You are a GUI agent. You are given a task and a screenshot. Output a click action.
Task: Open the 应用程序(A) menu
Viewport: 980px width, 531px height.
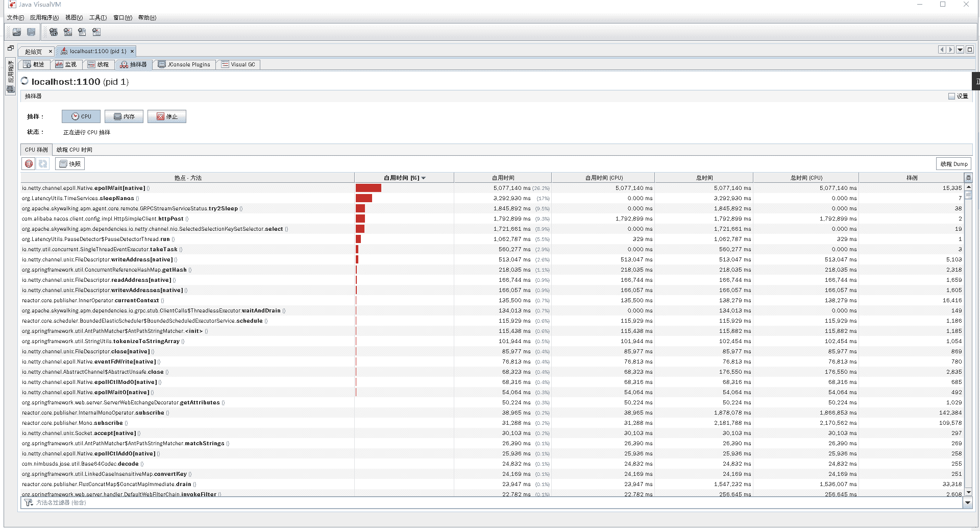(44, 17)
